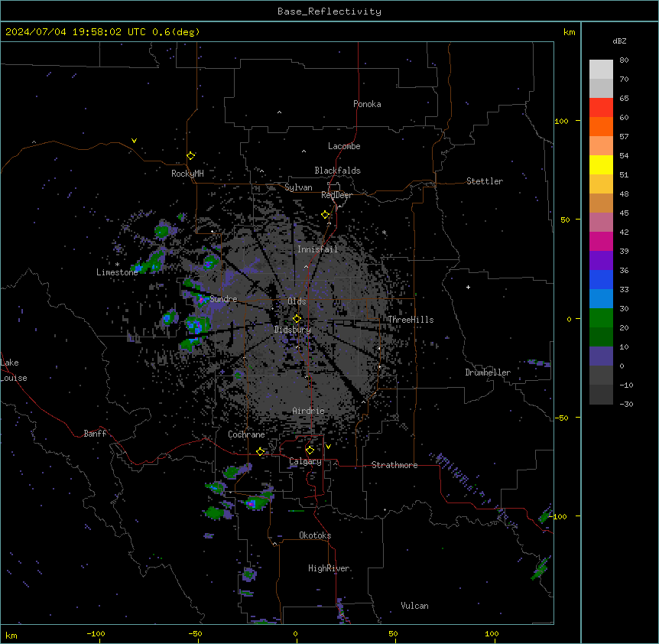Image resolution: width=659 pixels, height=644 pixels.
Task: Click the asterisk marker above Limestone label
Action: (x=117, y=265)
